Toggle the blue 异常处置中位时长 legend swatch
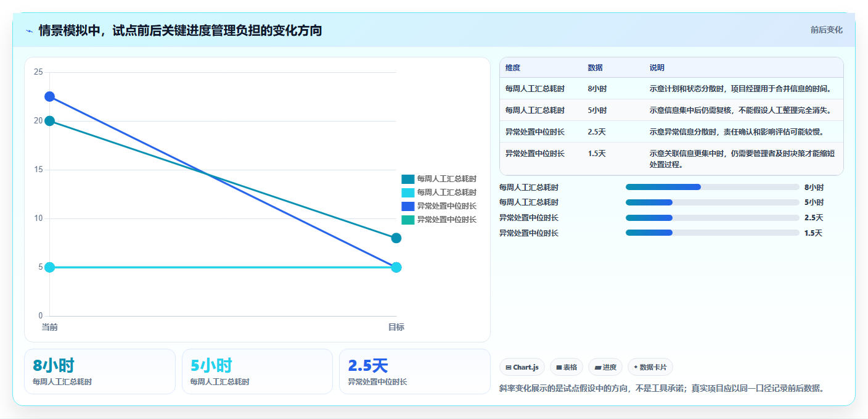 pyautogui.click(x=408, y=206)
